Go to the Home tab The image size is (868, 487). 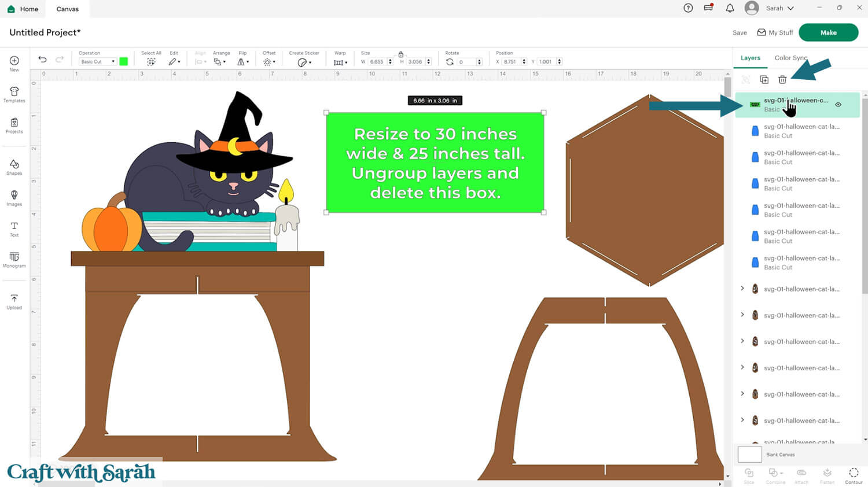(x=23, y=9)
